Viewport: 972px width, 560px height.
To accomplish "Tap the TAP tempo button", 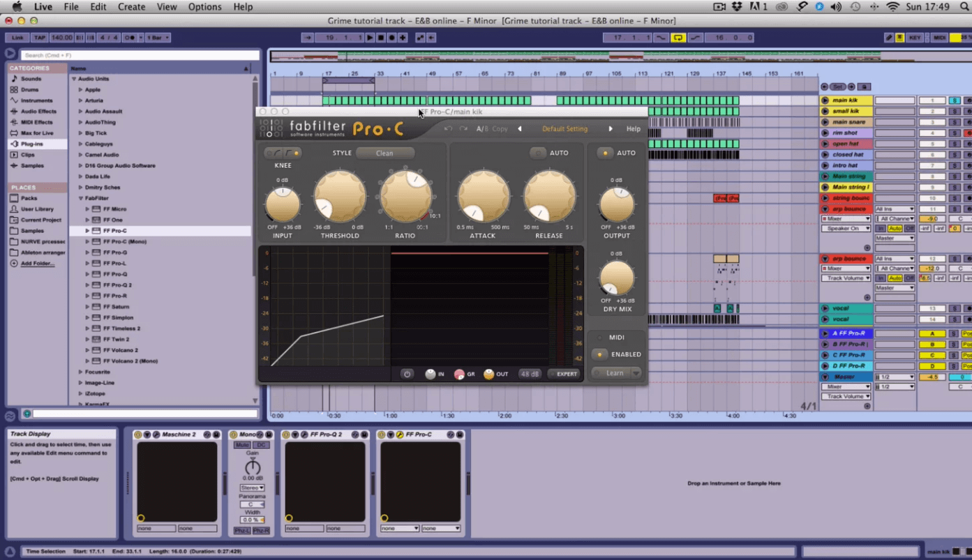I will click(x=40, y=38).
